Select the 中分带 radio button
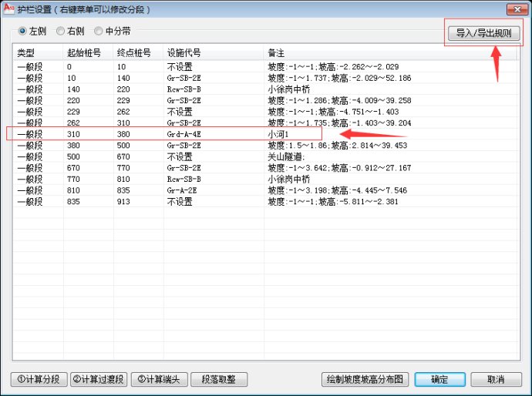 click(x=98, y=32)
